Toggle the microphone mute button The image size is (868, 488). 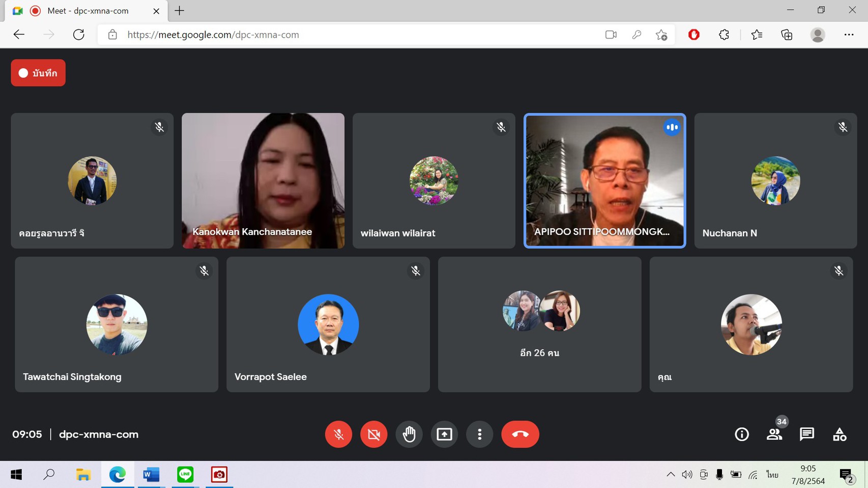point(338,434)
